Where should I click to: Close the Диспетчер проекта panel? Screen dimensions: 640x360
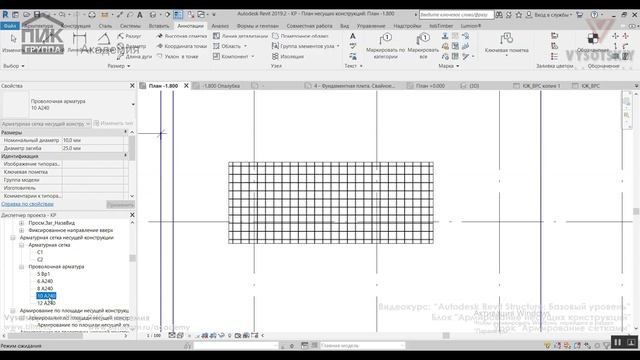pyautogui.click(x=132, y=215)
